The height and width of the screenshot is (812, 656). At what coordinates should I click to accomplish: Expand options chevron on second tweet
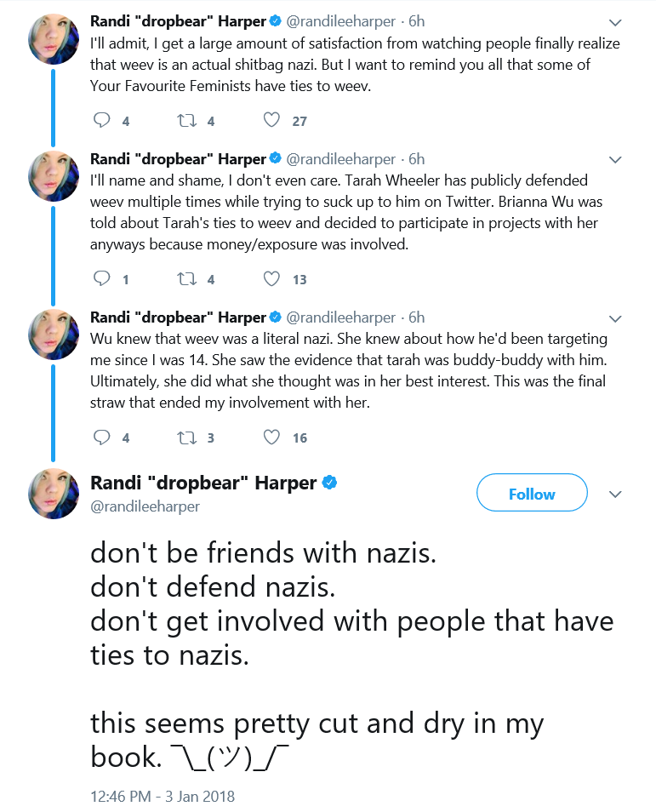pos(615,159)
